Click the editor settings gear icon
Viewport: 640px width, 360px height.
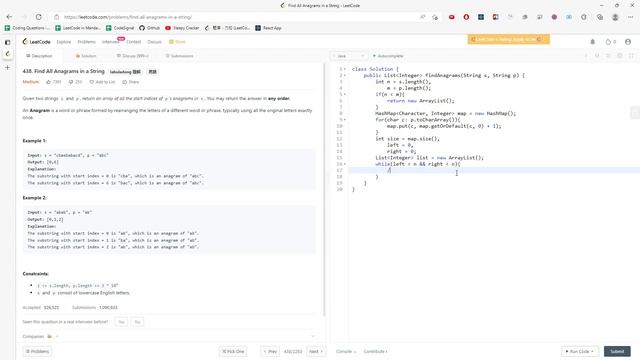[620, 56]
